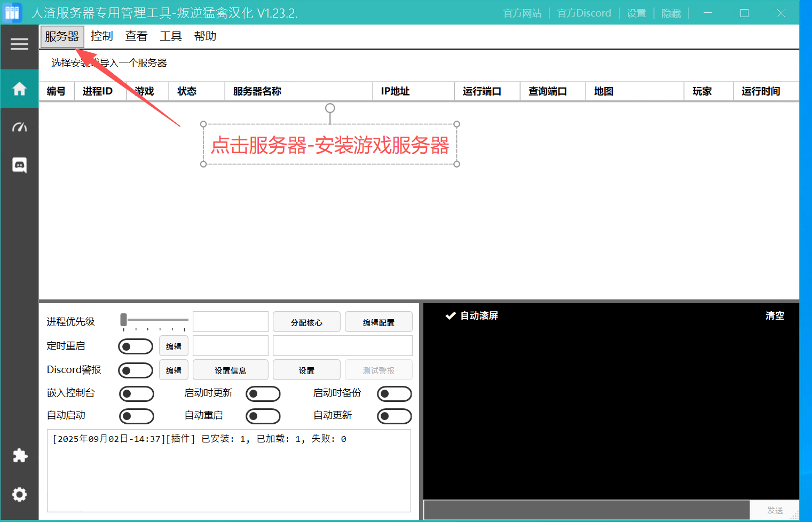Open the 工具 menu
The width and height of the screenshot is (812, 522).
point(171,36)
